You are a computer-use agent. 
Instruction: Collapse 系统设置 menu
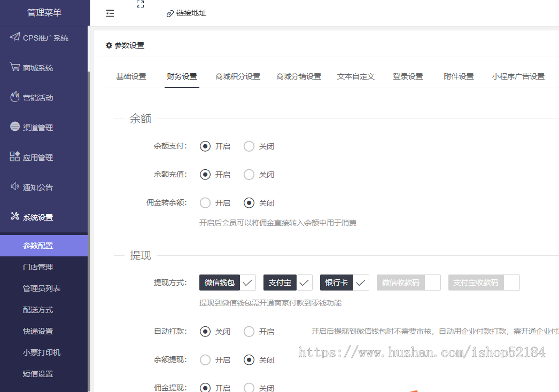pyautogui.click(x=44, y=217)
